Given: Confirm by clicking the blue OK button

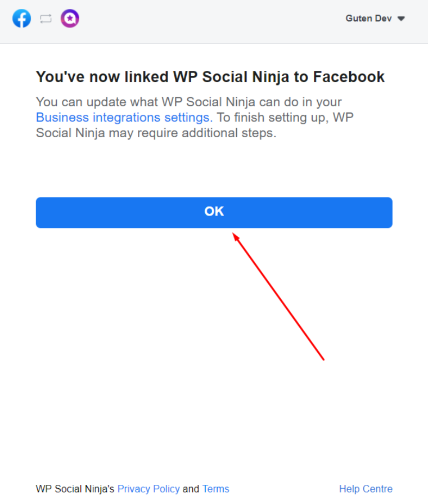Looking at the screenshot, I should point(214,213).
